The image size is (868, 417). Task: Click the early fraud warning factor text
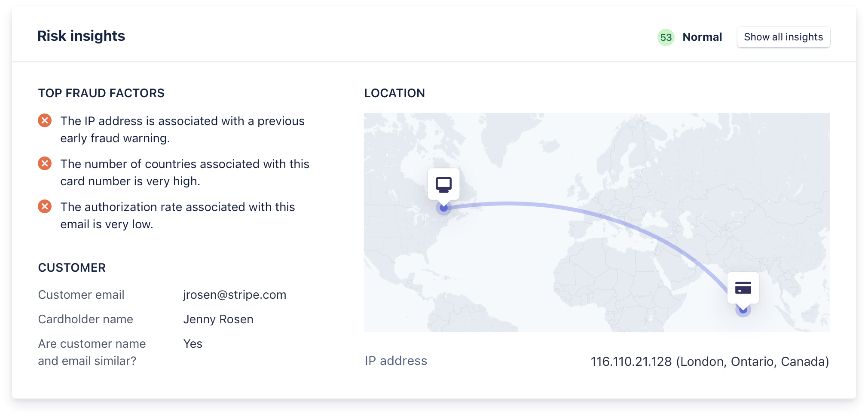click(182, 129)
